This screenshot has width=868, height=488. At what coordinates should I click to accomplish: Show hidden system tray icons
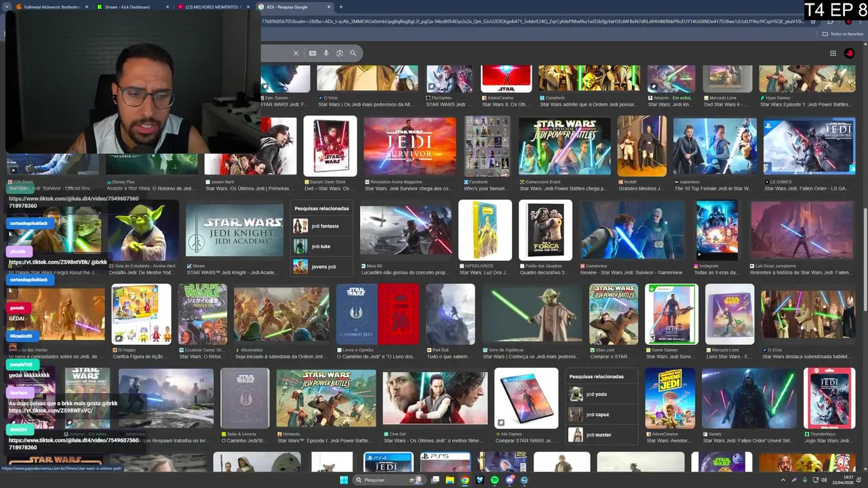coord(784,480)
